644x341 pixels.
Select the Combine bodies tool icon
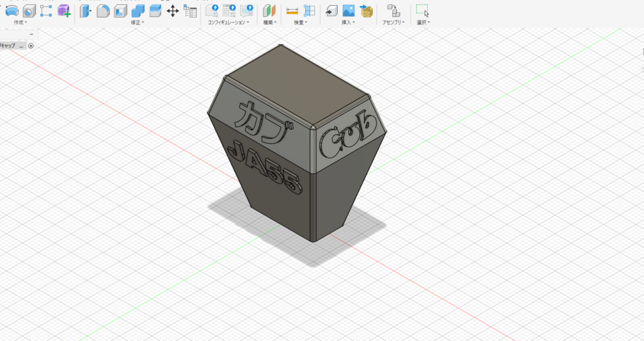pyautogui.click(x=138, y=11)
